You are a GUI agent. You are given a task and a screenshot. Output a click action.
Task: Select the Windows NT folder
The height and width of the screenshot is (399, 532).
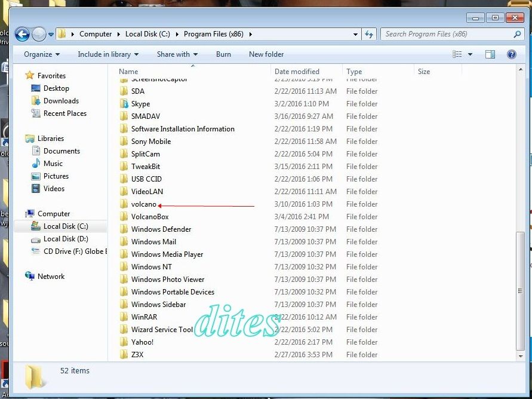click(151, 267)
